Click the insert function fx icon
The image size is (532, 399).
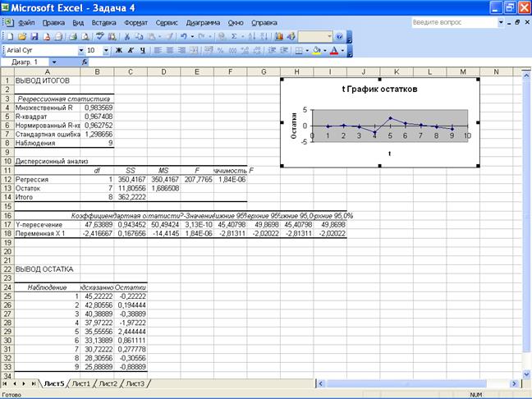85,62
